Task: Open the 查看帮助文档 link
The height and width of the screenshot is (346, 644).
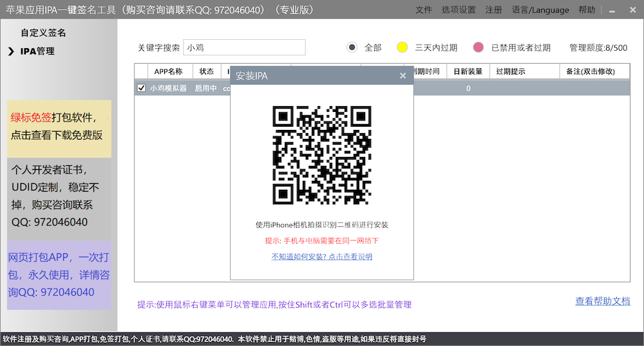Action: pos(603,302)
